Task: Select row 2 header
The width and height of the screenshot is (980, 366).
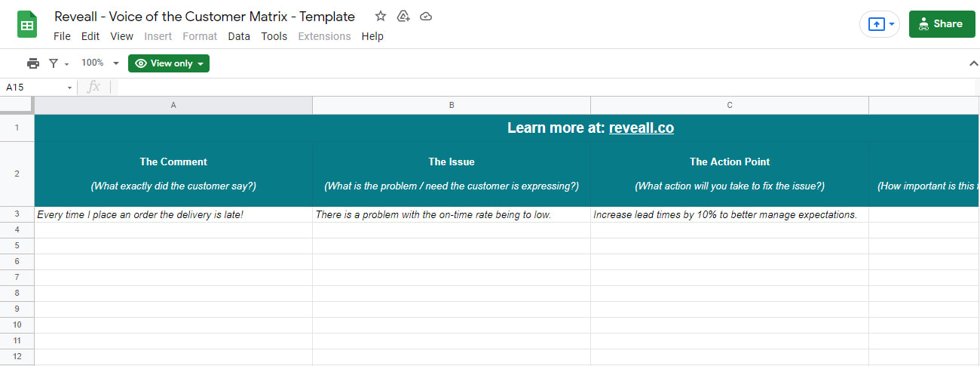Action: click(17, 174)
